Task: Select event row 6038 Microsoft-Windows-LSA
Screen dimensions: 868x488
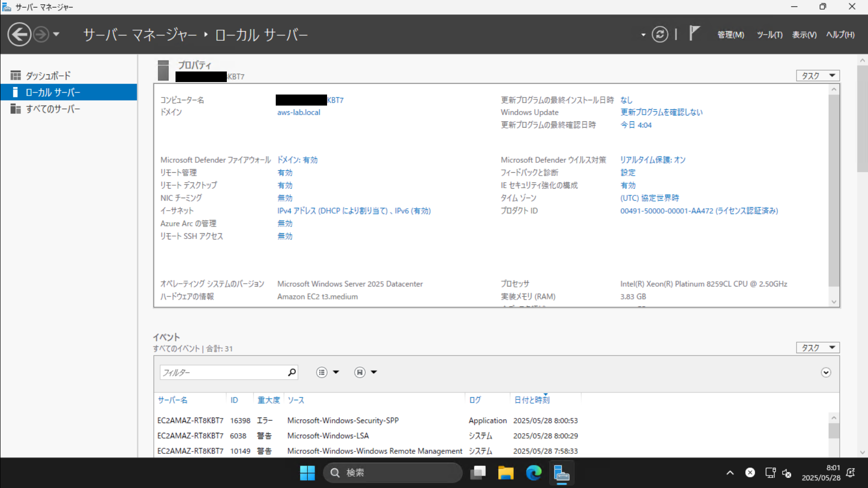Action: click(x=491, y=436)
